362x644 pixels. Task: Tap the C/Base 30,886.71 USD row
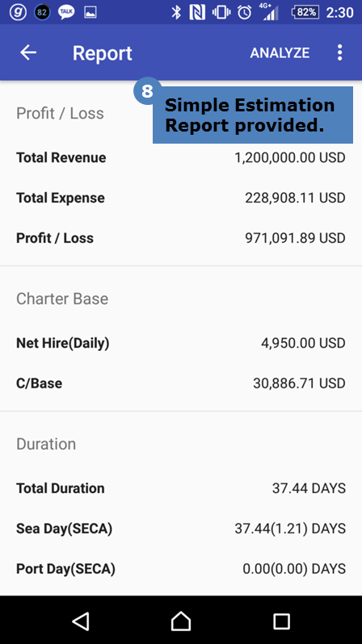(x=181, y=383)
